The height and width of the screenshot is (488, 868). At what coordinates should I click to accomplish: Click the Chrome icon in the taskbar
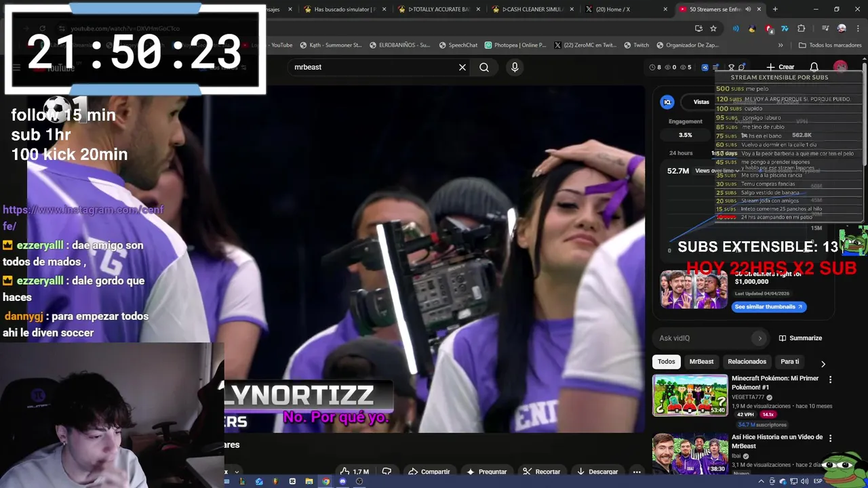pyautogui.click(x=325, y=481)
